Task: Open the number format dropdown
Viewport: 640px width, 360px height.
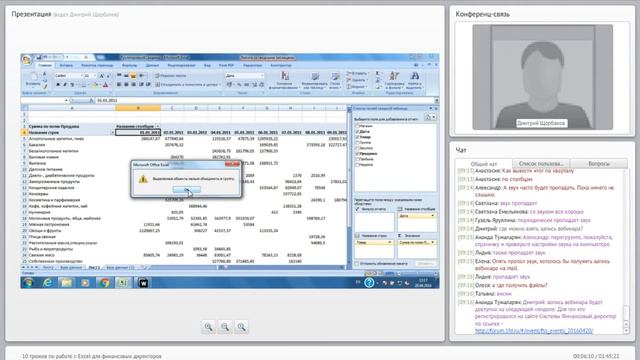Action: tap(262, 76)
